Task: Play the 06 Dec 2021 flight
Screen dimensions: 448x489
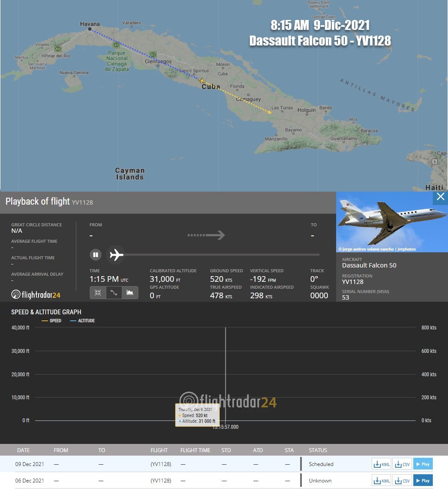Action: [x=423, y=481]
